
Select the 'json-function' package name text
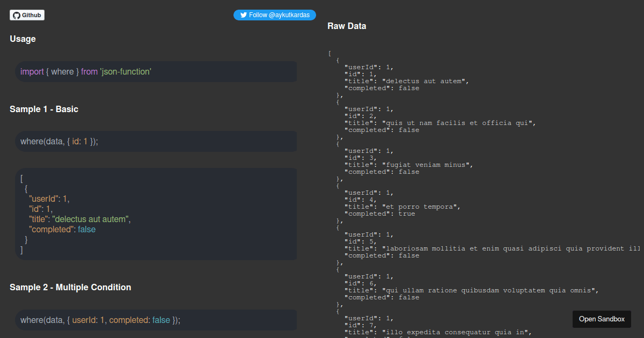pyautogui.click(x=127, y=71)
